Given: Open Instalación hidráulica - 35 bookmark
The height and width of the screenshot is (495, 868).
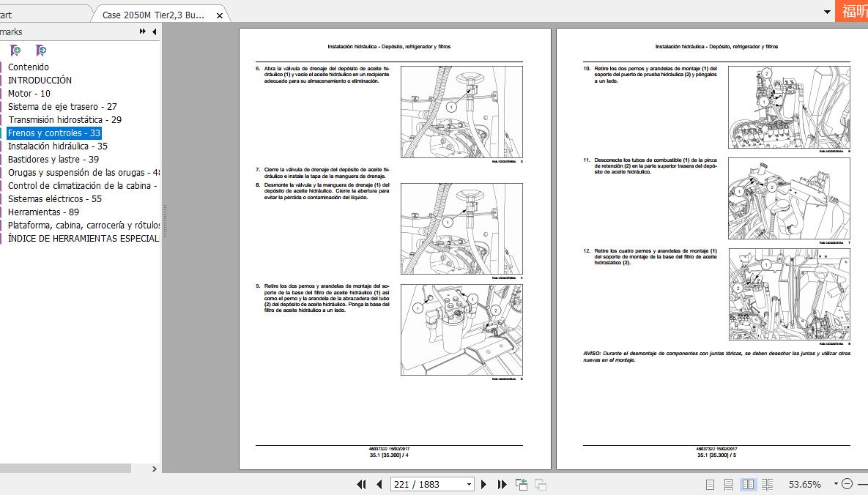Looking at the screenshot, I should 58,146.
